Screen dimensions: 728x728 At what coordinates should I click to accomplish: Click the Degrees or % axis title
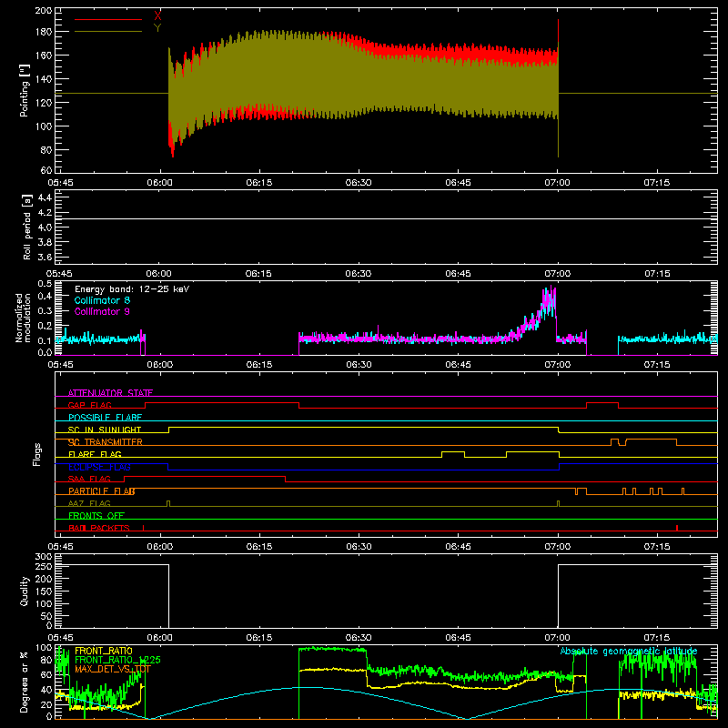(x=25, y=682)
